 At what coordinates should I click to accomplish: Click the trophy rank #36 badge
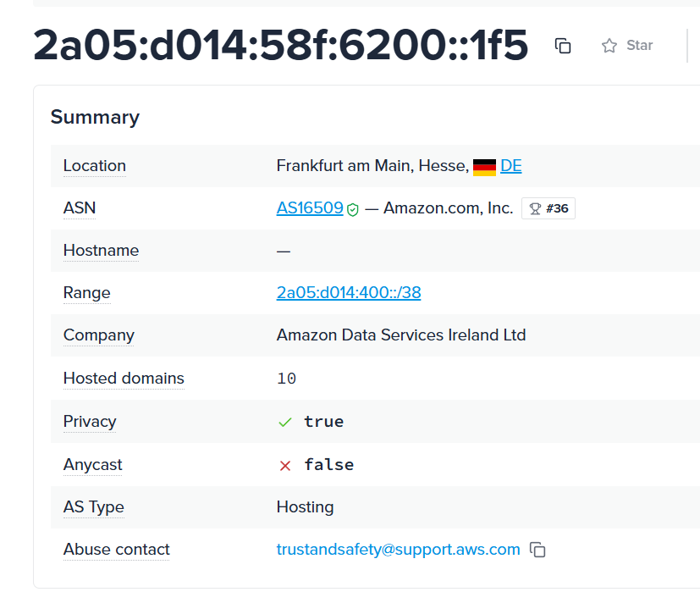(548, 208)
